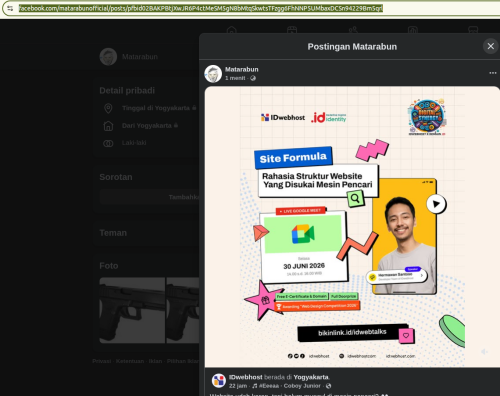Click the Tambahkan button under Sorotan
Screen dimensions: 500x396
(x=149, y=197)
